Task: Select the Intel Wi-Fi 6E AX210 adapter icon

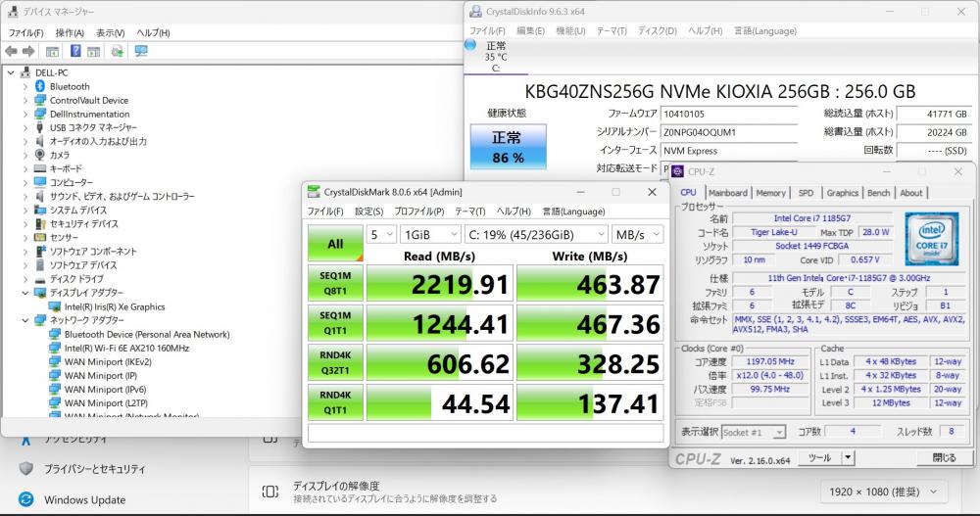Action: (x=55, y=348)
